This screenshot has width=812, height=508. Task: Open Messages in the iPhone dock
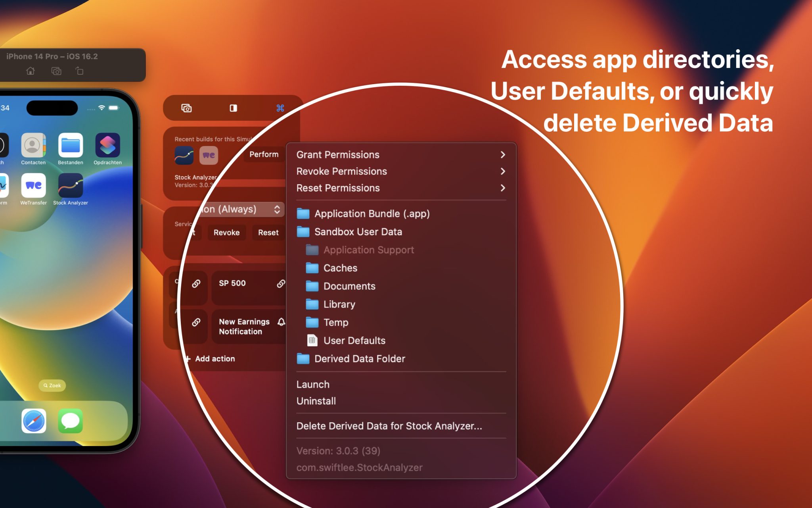71,421
